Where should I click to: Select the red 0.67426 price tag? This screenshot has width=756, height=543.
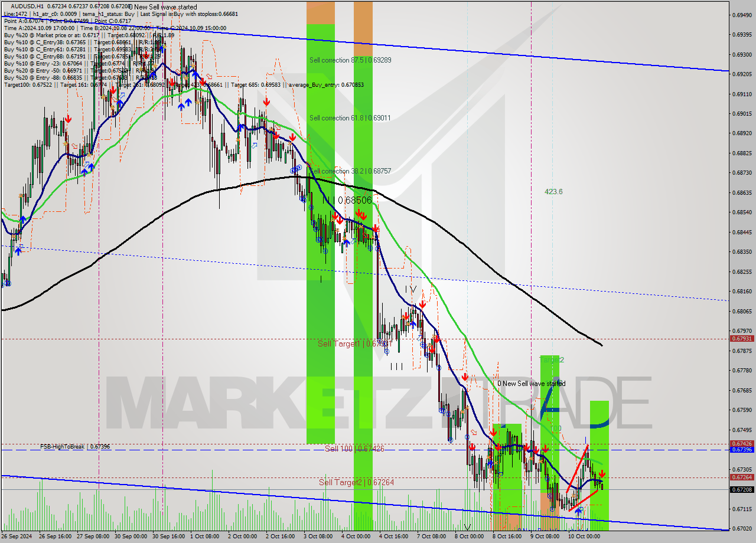coord(742,444)
